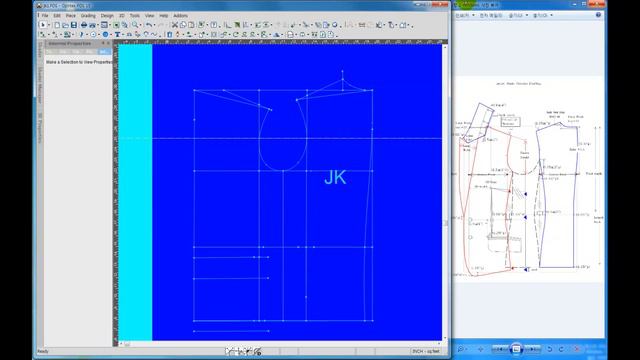Open the Edit menu
Screen dimensions: 640x360
coord(57,16)
